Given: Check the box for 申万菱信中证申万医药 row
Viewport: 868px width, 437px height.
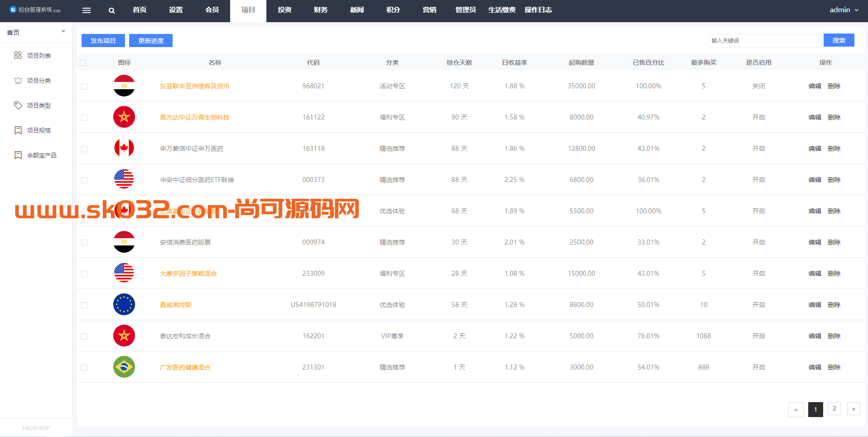Looking at the screenshot, I should (84, 149).
